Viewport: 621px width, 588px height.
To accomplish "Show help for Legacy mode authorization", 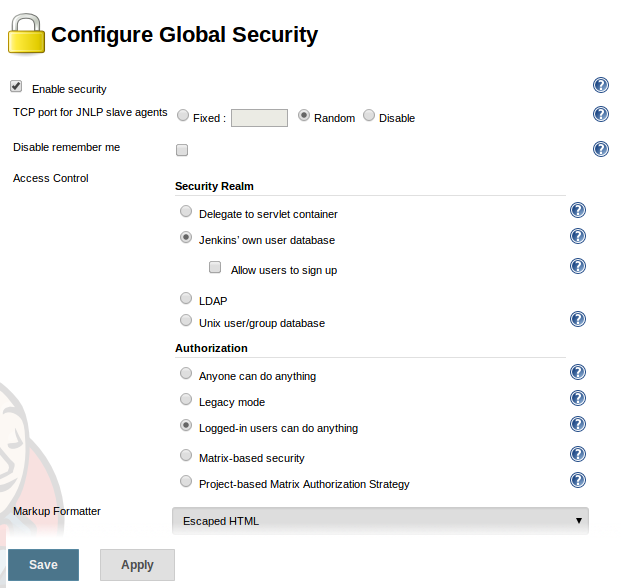I will [x=577, y=398].
